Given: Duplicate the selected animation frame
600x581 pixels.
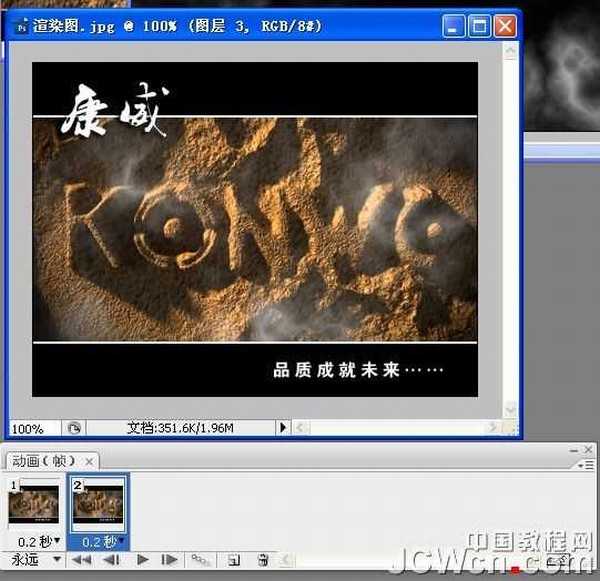Looking at the screenshot, I should (234, 561).
